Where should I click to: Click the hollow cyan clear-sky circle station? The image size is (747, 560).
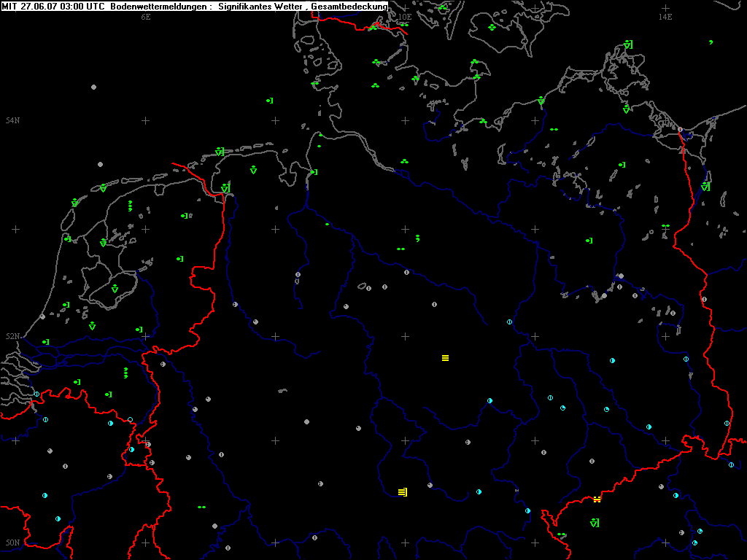click(130, 419)
